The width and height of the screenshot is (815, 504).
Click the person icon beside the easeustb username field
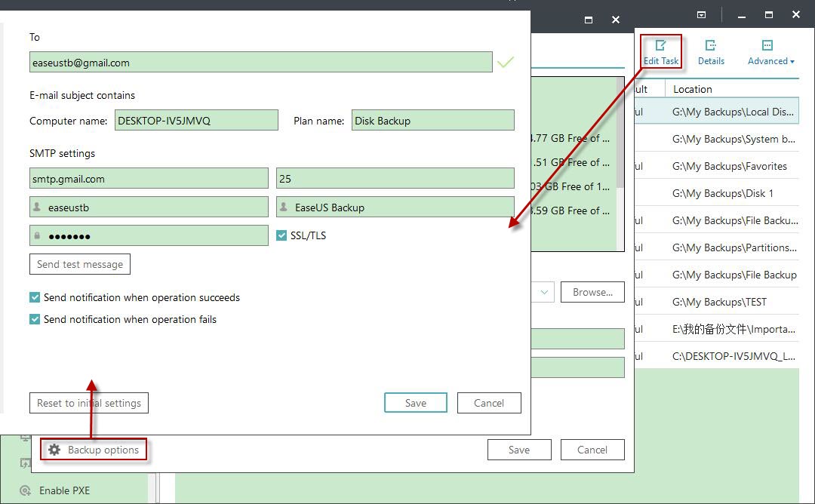(39, 207)
